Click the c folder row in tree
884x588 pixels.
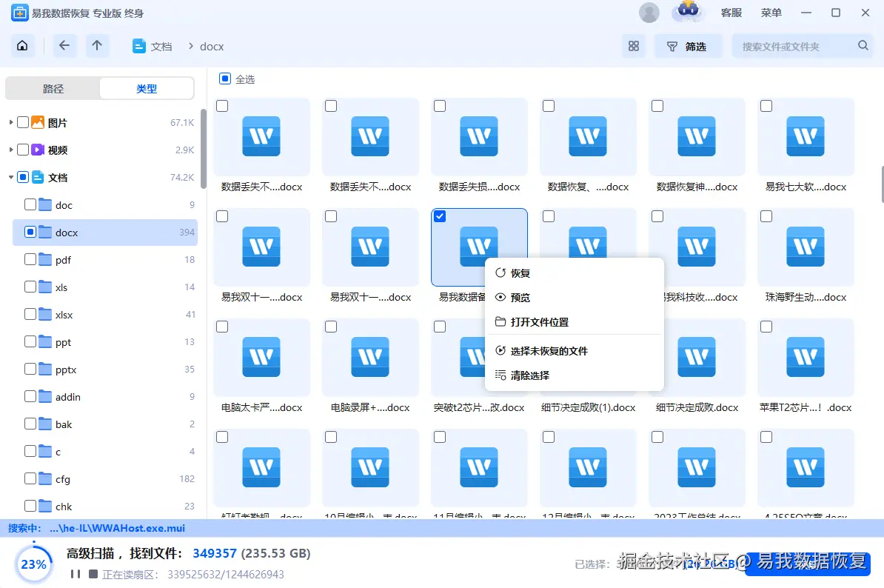point(105,452)
